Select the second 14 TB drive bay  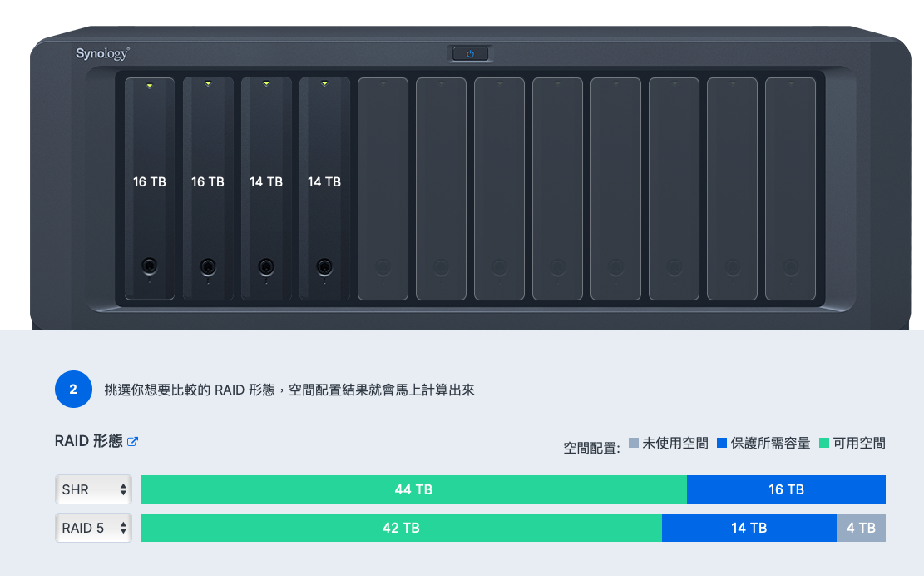[324, 189]
